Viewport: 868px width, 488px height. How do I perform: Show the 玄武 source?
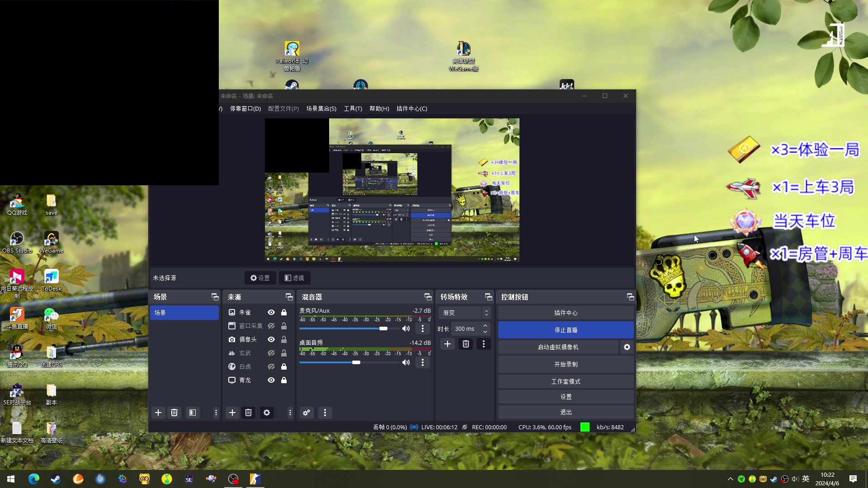pos(271,353)
